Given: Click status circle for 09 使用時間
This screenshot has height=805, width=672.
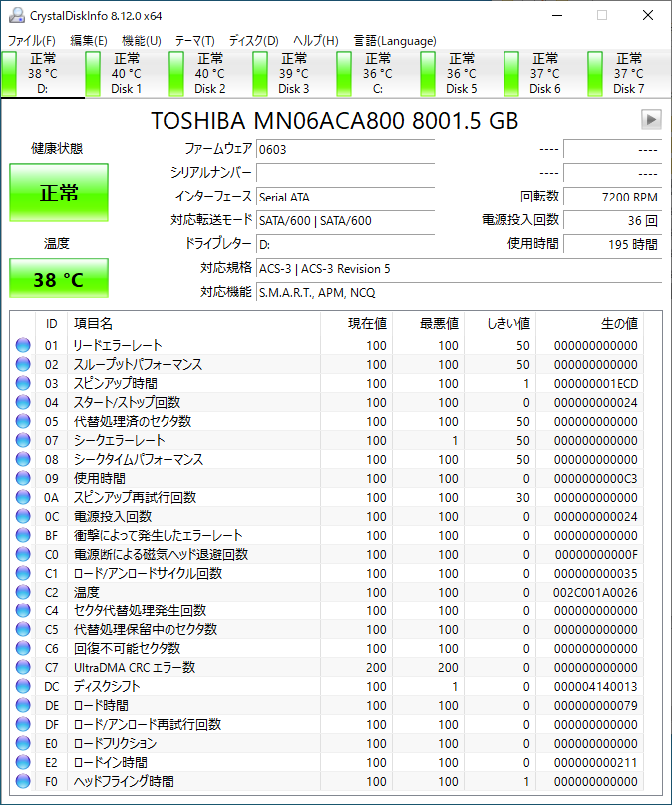Looking at the screenshot, I should 23,478.
